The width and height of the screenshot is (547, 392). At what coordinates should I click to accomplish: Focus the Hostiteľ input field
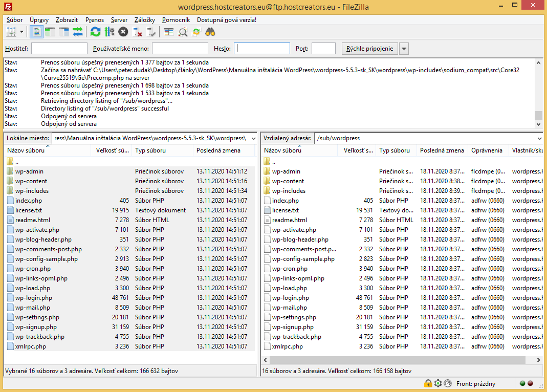[x=59, y=49]
